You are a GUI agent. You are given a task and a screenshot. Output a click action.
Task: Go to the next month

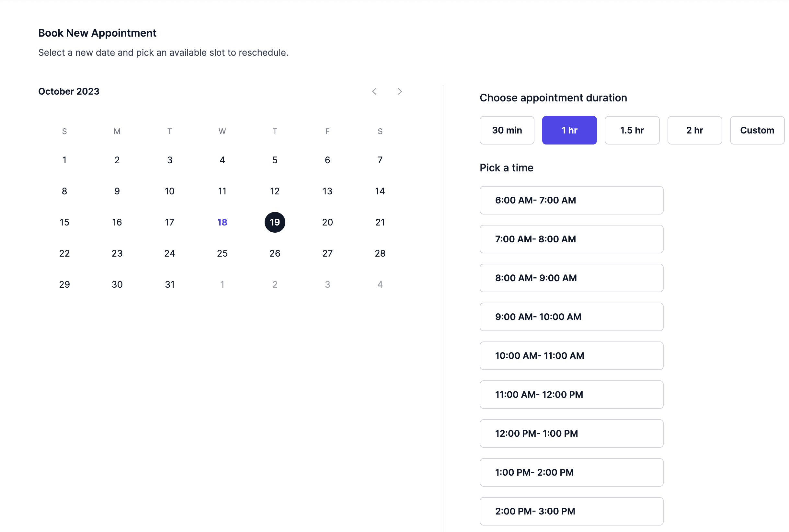point(400,91)
